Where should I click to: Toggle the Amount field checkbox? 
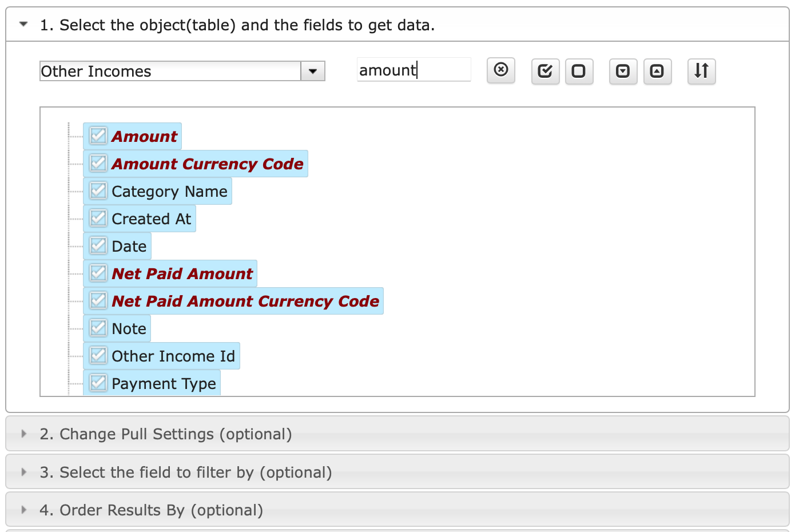point(98,136)
